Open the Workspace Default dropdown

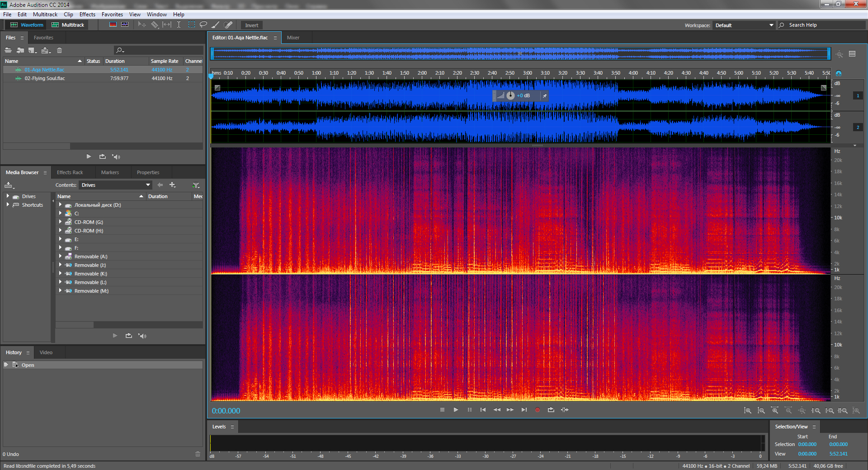coord(744,25)
